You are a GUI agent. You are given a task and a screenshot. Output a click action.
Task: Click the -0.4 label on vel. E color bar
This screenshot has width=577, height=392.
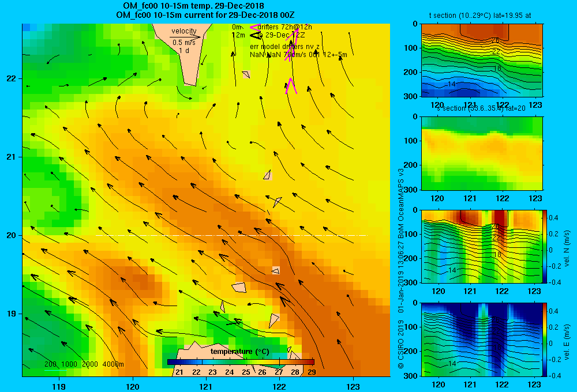(x=554, y=376)
